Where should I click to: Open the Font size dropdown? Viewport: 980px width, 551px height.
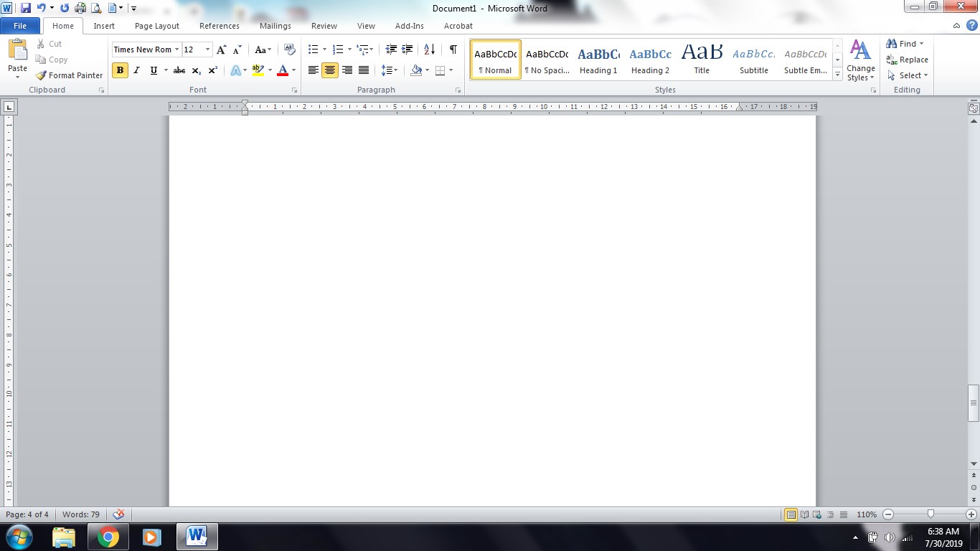(207, 50)
